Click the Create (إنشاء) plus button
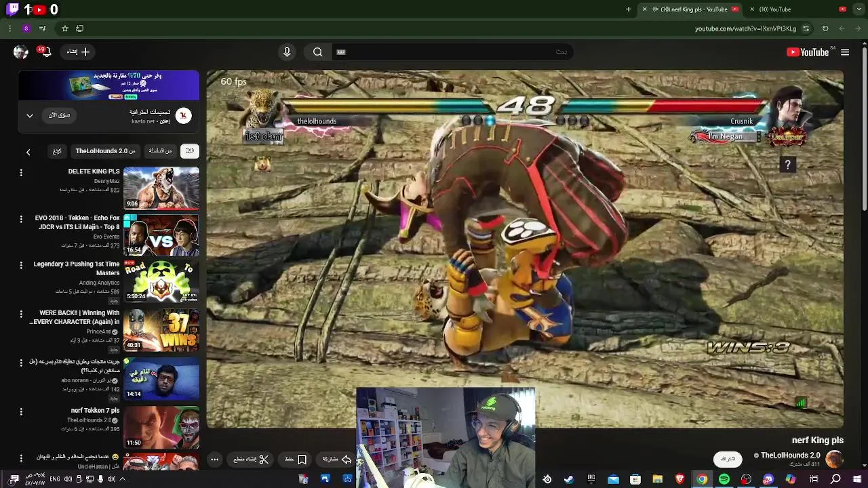 pyautogui.click(x=79, y=52)
